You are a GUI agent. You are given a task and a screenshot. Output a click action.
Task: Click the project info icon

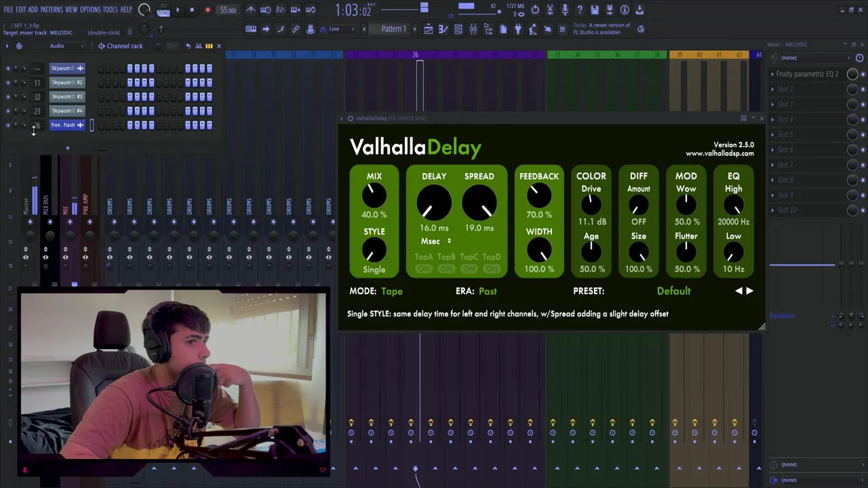[x=625, y=10]
